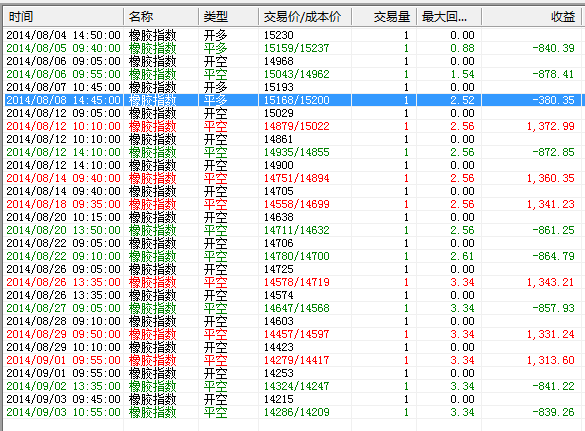Viewport: 585px width, 431px height.
Task: Sort by the 时间 column header
Action: (63, 17)
